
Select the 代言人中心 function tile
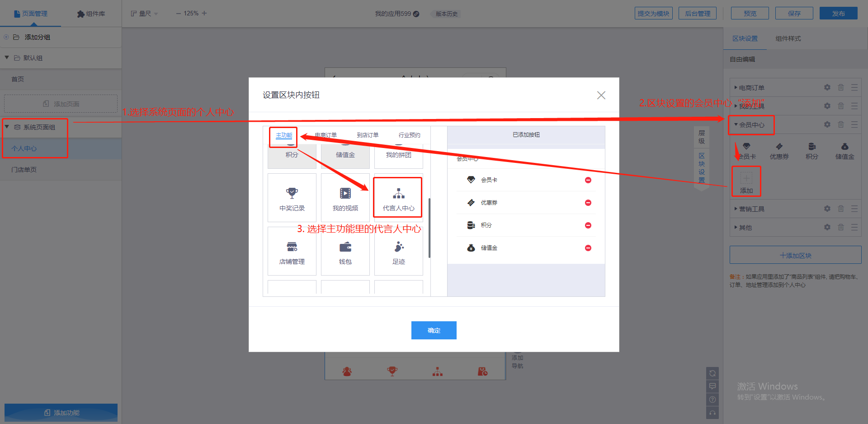(x=398, y=198)
